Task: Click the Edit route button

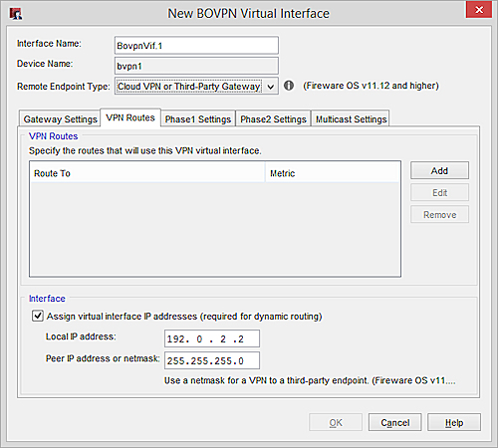Action: pos(439,192)
